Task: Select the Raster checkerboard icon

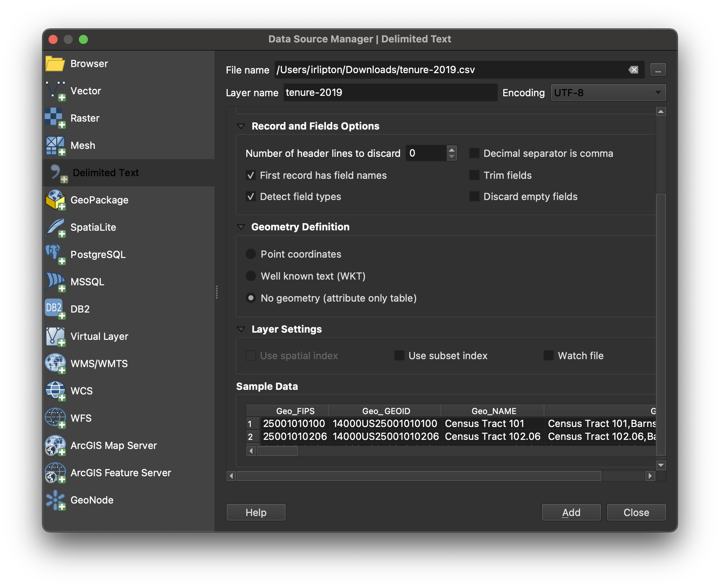Action: click(55, 118)
